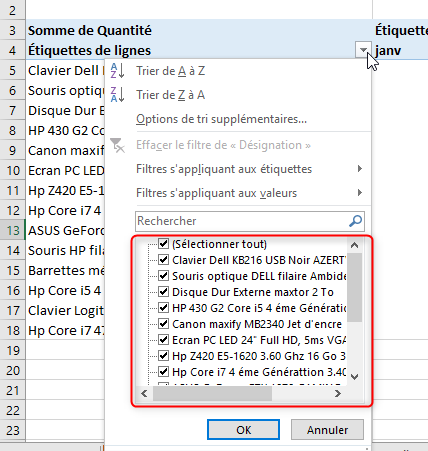Uncheck Ecran PC LED 24" Full HD
This screenshot has height=451, width=428.
pos(163,340)
